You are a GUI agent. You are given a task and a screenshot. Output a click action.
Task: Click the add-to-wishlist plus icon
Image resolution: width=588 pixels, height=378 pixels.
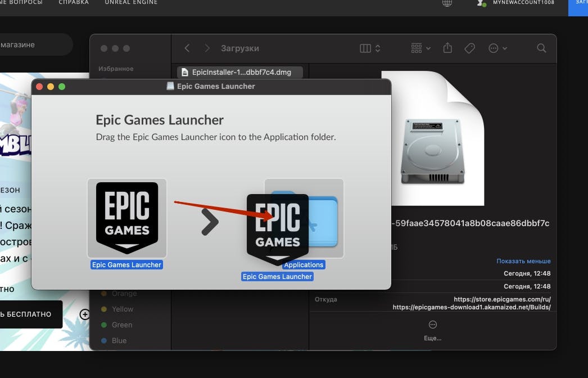pyautogui.click(x=85, y=314)
